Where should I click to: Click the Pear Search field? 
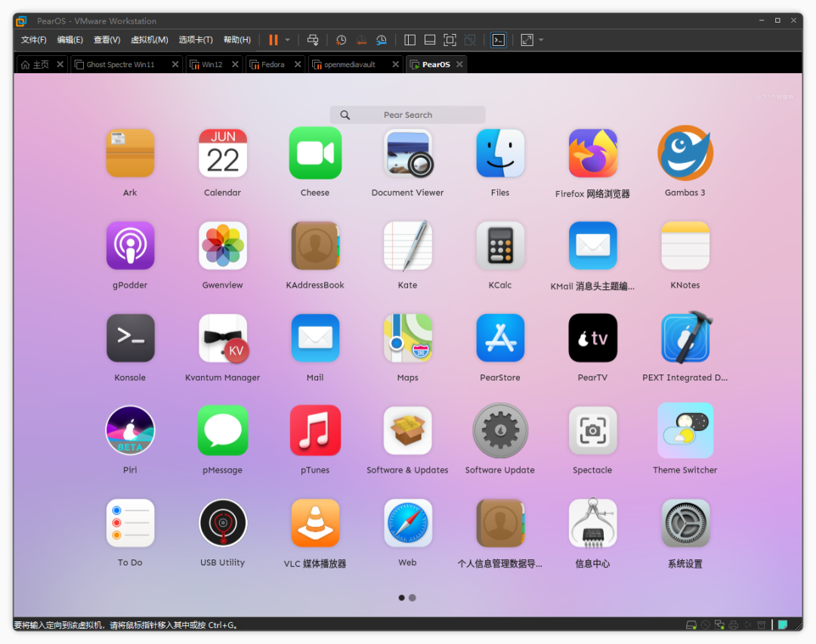click(x=408, y=115)
